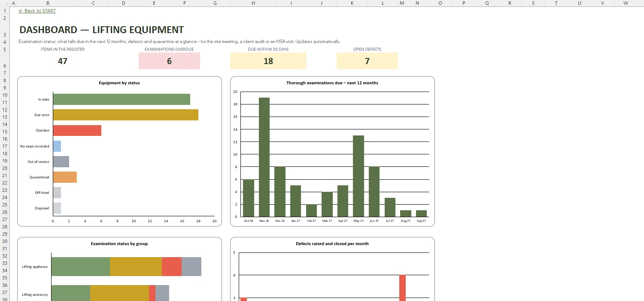Click the Aug 27 column
644x301 pixels.
[x=406, y=214]
